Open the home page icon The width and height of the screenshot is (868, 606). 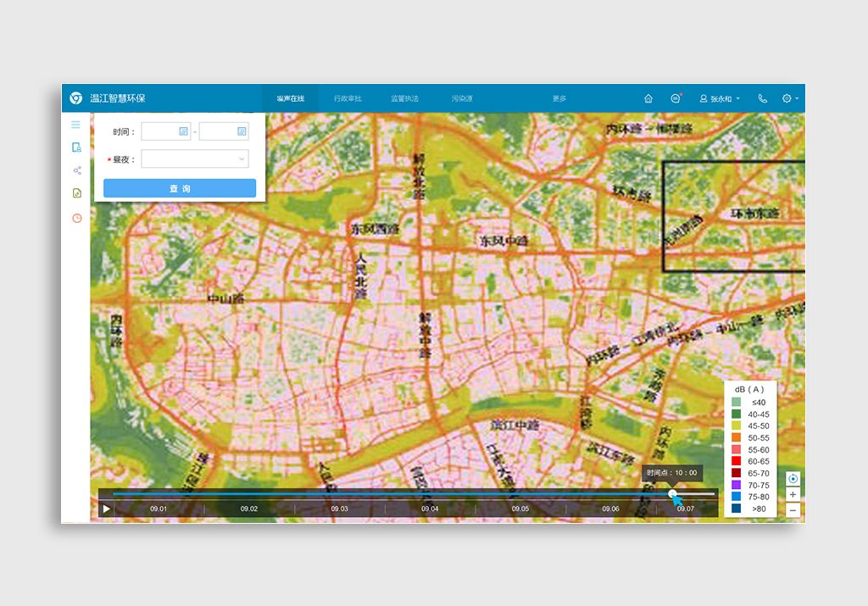point(648,98)
